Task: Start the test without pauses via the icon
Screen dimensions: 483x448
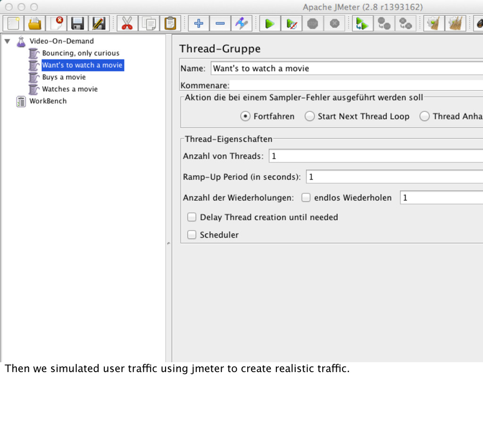Action: (291, 24)
